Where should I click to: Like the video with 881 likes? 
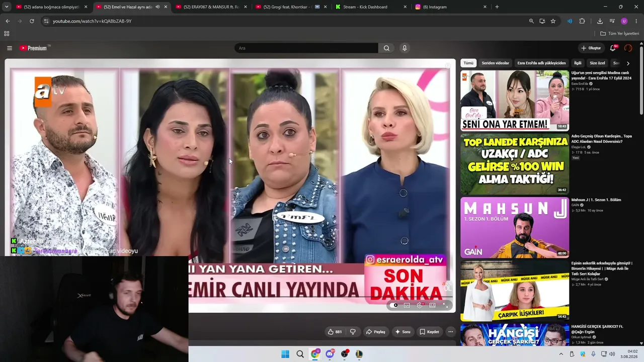(x=335, y=332)
